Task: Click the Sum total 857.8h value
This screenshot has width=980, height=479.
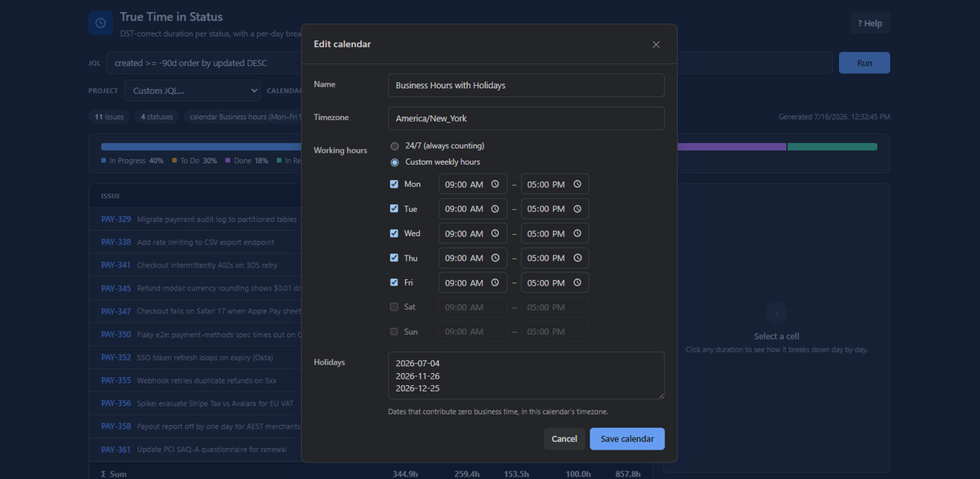Action: click(627, 473)
